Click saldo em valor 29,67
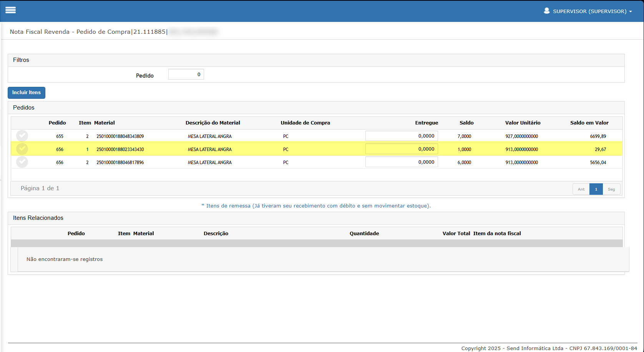Screen dimensions: 644x352 tap(600, 149)
